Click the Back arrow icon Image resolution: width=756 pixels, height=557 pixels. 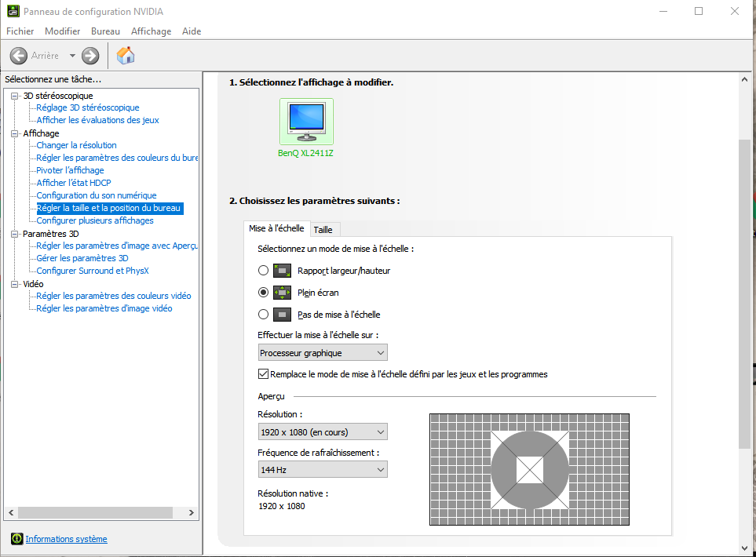click(19, 56)
